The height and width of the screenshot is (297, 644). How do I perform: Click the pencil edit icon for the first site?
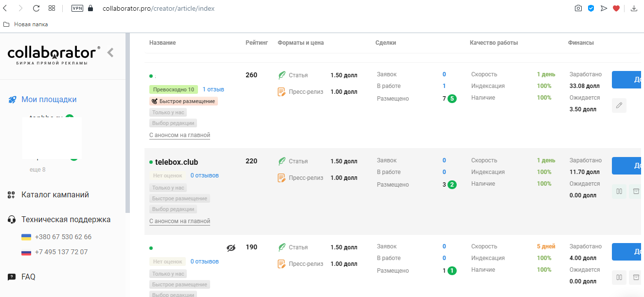[x=619, y=105]
